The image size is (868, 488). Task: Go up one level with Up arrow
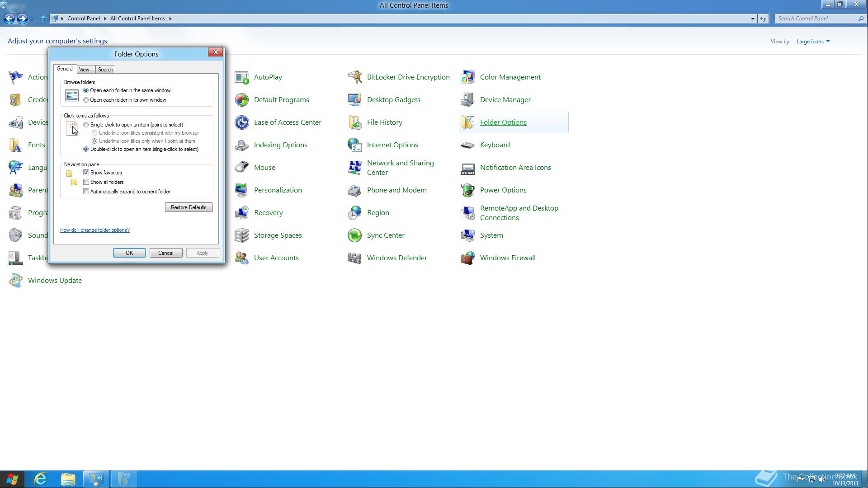43,19
